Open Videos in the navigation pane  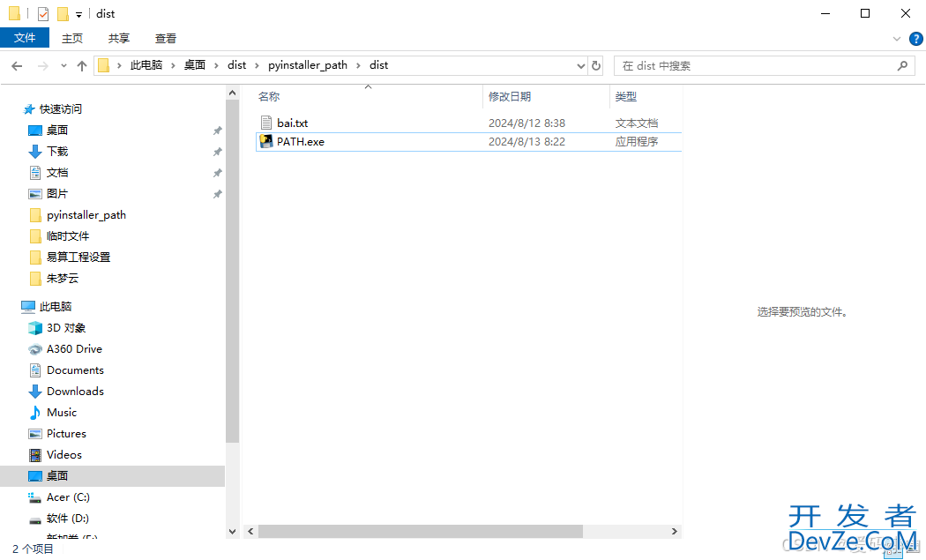tap(63, 455)
